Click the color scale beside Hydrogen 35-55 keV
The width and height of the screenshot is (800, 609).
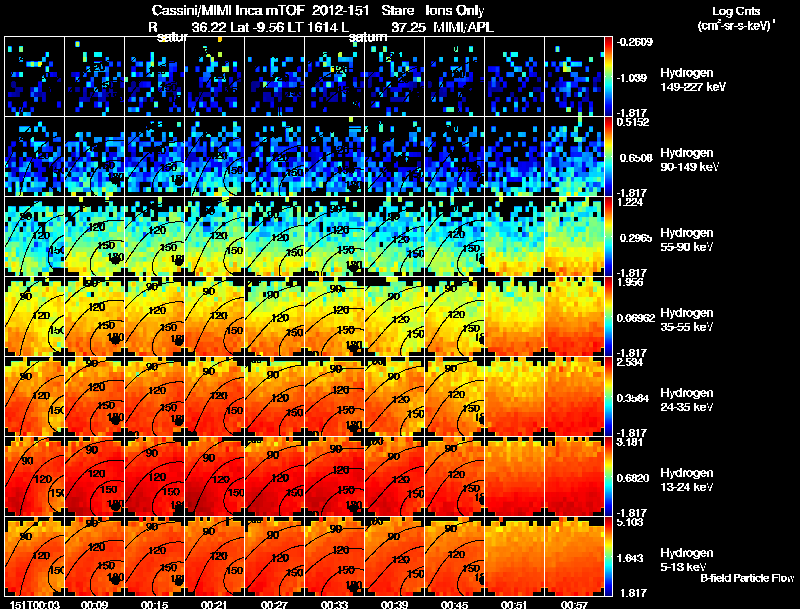[608, 316]
